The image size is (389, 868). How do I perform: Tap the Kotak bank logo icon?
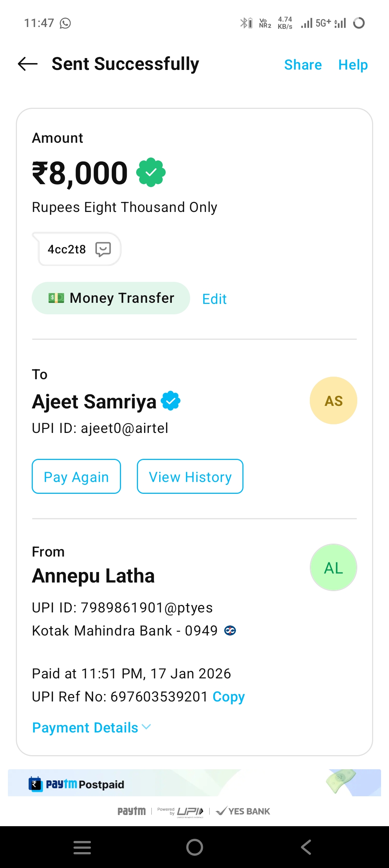coord(230,630)
